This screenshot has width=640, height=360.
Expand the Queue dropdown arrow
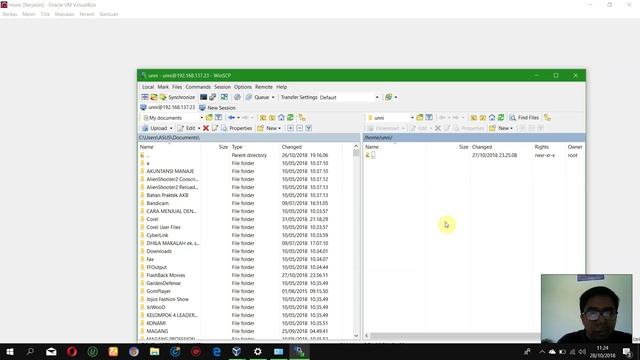click(x=273, y=97)
